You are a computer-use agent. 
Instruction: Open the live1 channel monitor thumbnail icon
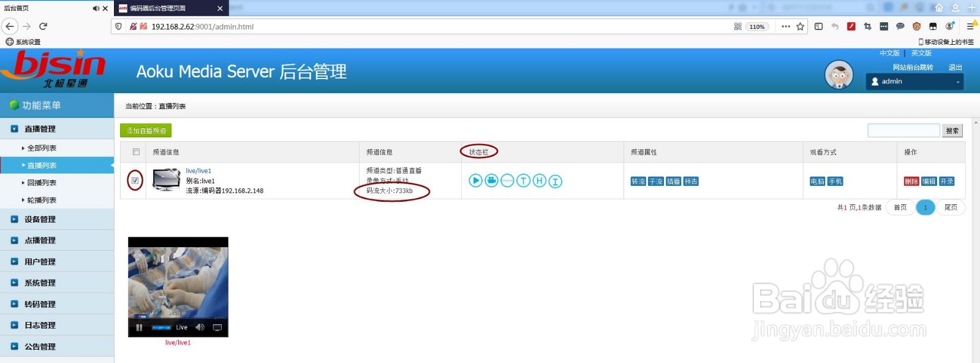tap(166, 180)
